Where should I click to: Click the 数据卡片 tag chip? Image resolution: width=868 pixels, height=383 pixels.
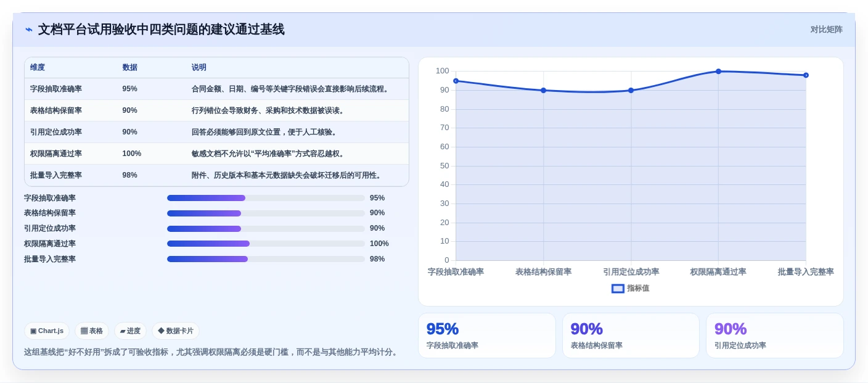click(x=176, y=331)
